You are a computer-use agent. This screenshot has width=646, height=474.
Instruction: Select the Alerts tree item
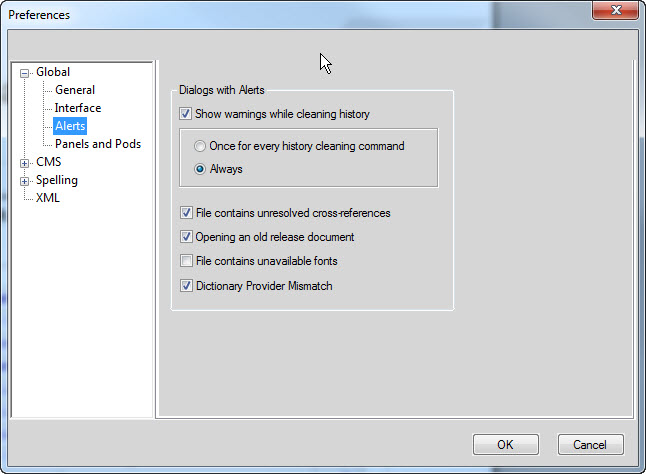coord(70,126)
